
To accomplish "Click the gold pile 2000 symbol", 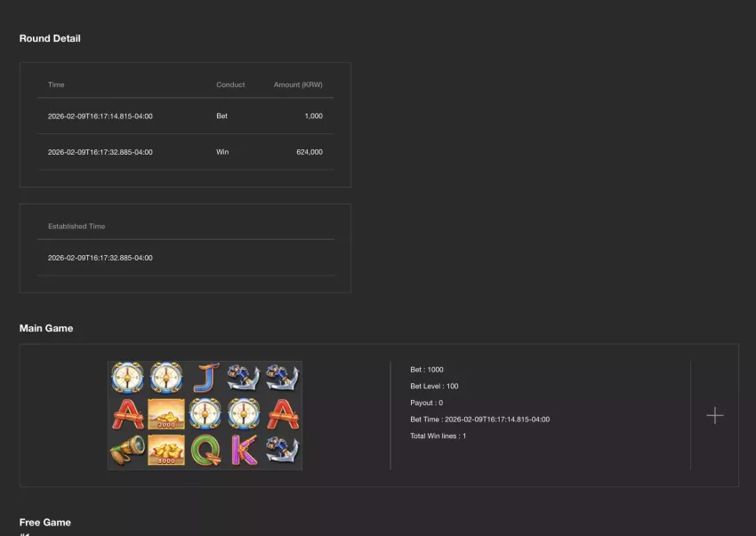I will tap(166, 414).
